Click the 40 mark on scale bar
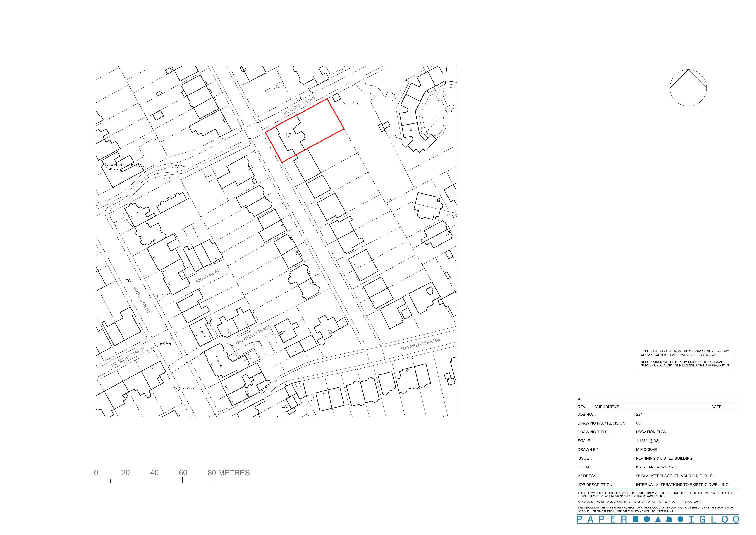Image resolution: width=756 pixels, height=535 pixels. [154, 473]
